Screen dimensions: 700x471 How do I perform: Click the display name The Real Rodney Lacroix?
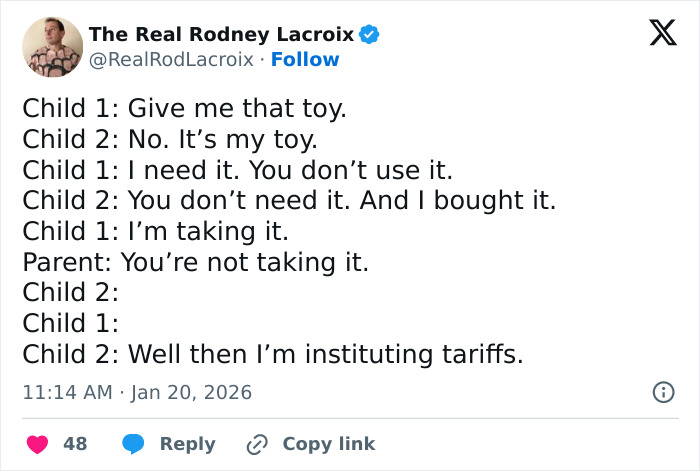(x=221, y=35)
